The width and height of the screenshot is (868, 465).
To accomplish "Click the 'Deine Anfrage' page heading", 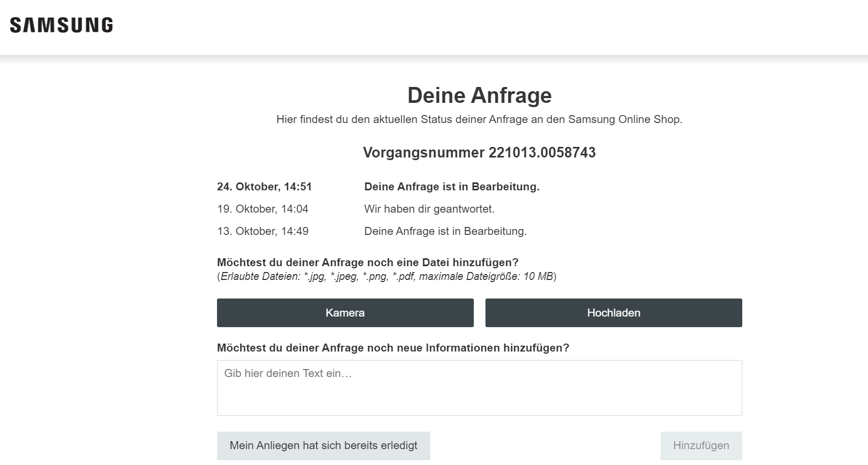I will tap(479, 95).
